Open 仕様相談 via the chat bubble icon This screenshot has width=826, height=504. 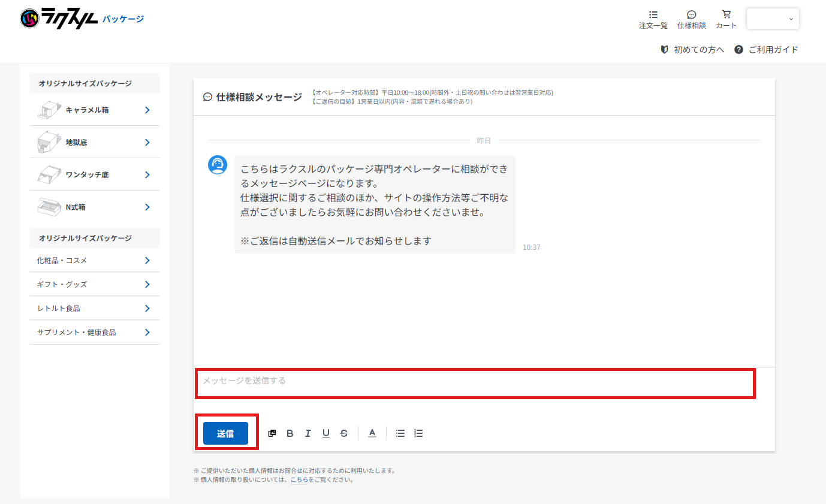691,19
